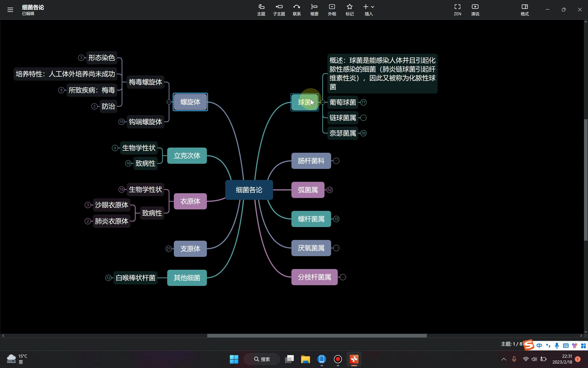Open File Explorer from taskbar
Screen dimensions: 588x368
point(305,359)
